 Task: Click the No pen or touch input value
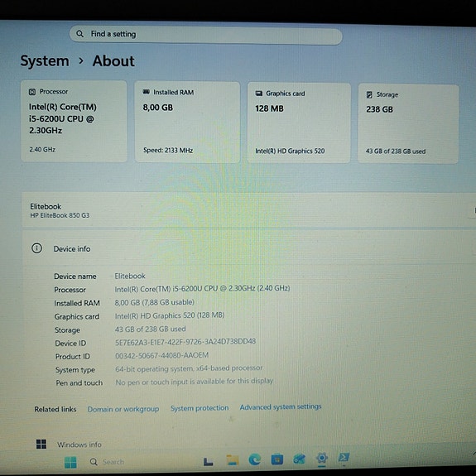tap(195, 382)
